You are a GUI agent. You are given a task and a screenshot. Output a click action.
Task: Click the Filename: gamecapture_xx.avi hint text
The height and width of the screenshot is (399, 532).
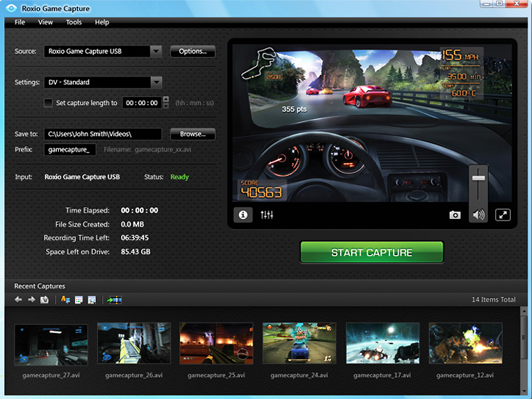tap(148, 150)
